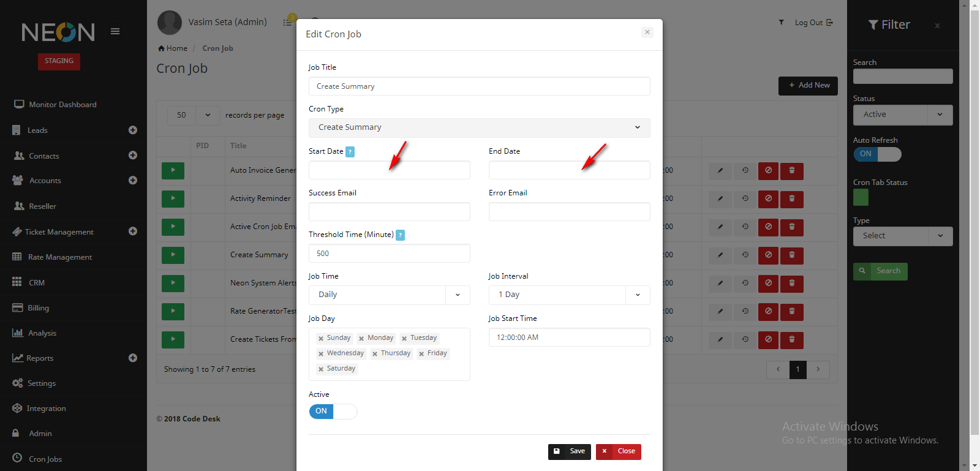
Task: Remove Sunday tag from Job Day
Action: [x=321, y=339]
